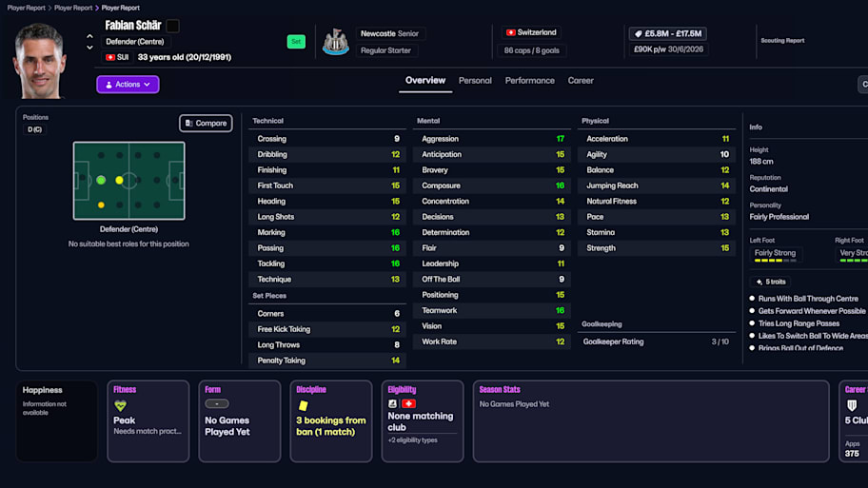This screenshot has width=868, height=488.
Task: Open the Scouting Report link
Action: (x=782, y=40)
